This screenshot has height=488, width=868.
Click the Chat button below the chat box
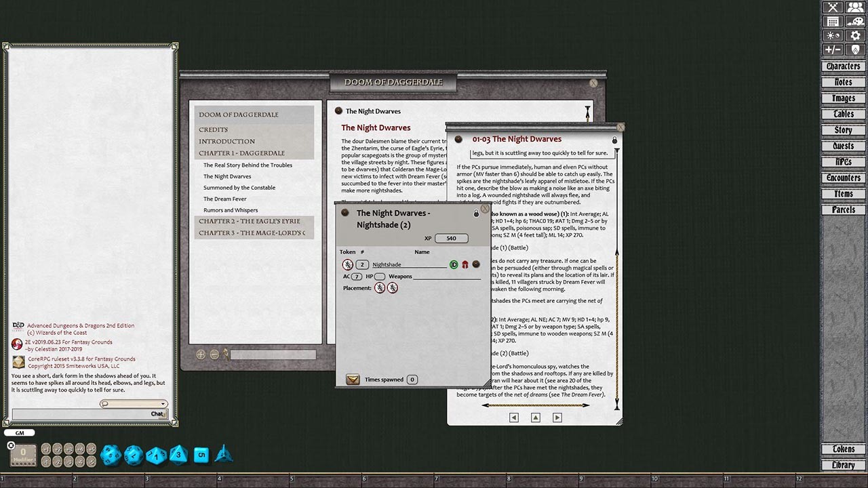157,413
